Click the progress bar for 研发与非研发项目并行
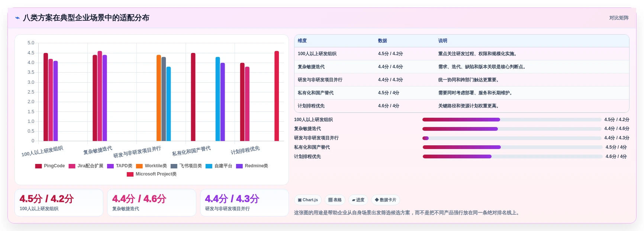Image resolution: width=644 pixels, height=231 pixels. click(512, 138)
